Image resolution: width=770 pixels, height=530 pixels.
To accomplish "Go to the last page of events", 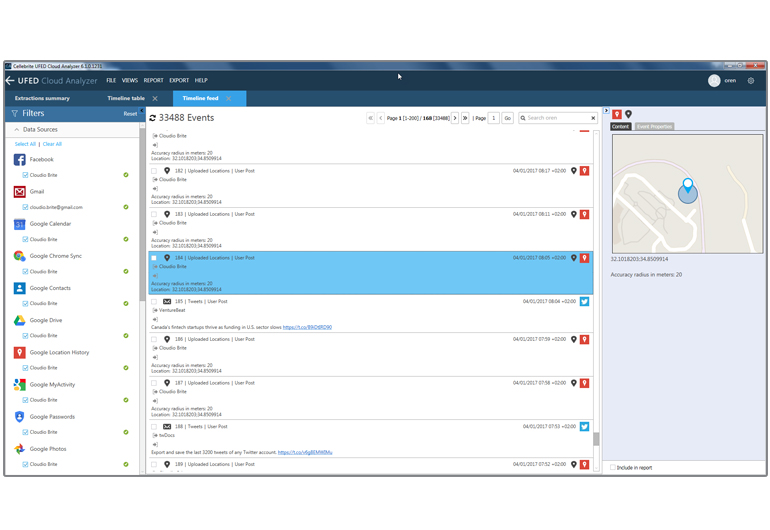I will [466, 118].
